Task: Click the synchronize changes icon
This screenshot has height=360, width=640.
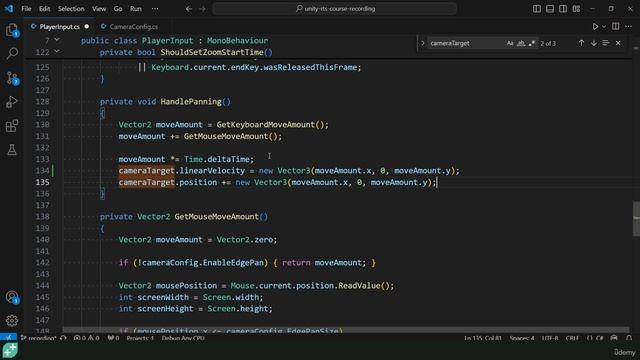Action: point(63,338)
